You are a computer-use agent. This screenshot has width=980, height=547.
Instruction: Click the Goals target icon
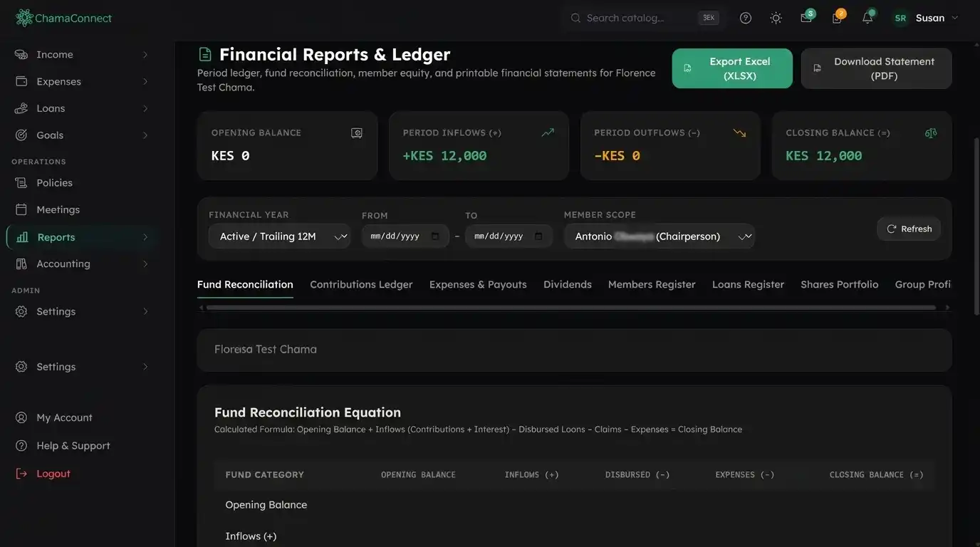[21, 135]
